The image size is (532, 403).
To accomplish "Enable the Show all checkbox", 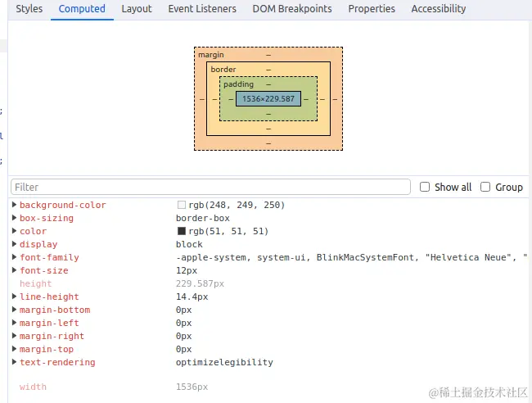I will (x=425, y=187).
